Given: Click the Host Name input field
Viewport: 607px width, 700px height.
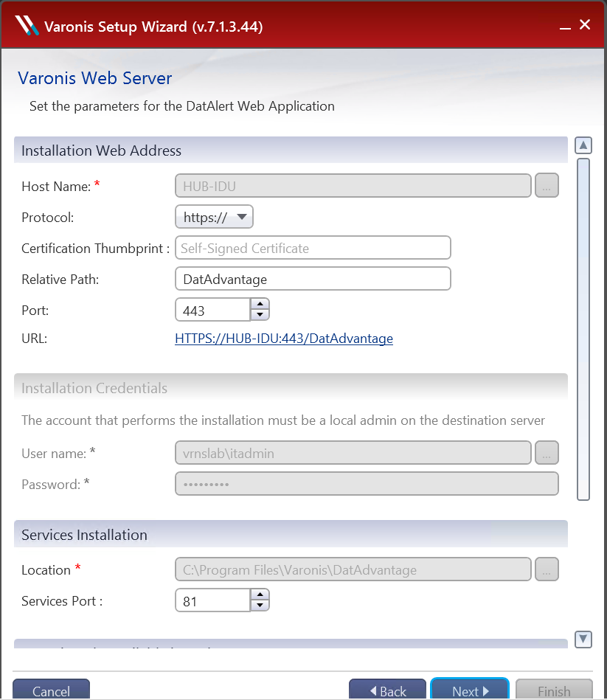Looking at the screenshot, I should pyautogui.click(x=353, y=186).
